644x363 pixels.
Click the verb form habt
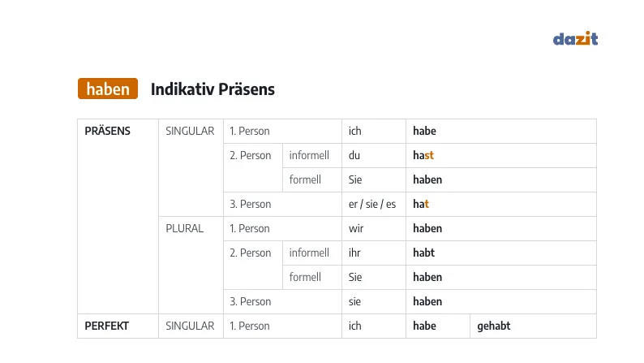point(423,253)
